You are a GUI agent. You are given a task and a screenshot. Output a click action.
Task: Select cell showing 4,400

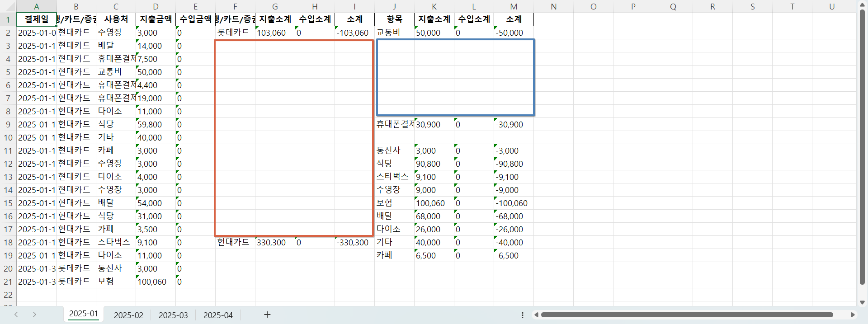tap(156, 85)
